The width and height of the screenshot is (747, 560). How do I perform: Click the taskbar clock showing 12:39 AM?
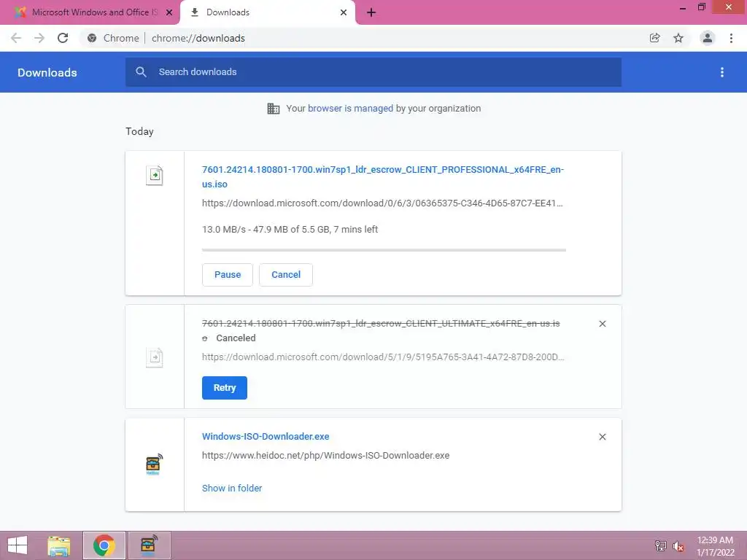point(715,546)
